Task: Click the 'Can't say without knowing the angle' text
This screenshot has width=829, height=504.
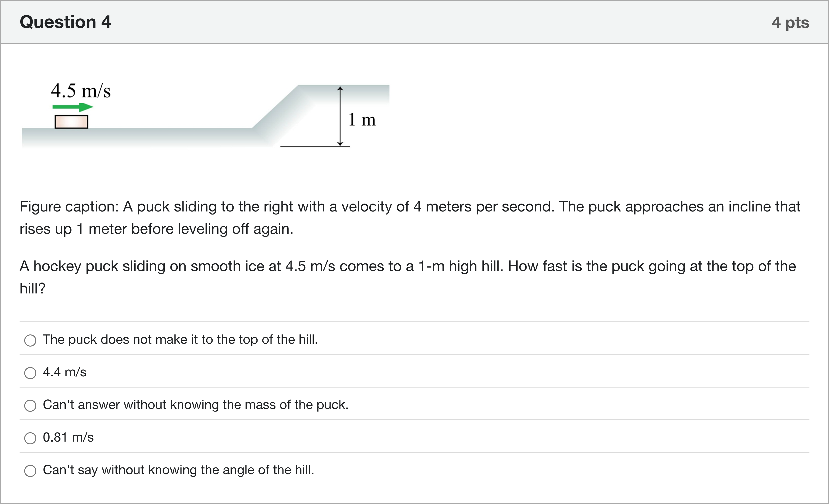Action: click(178, 470)
